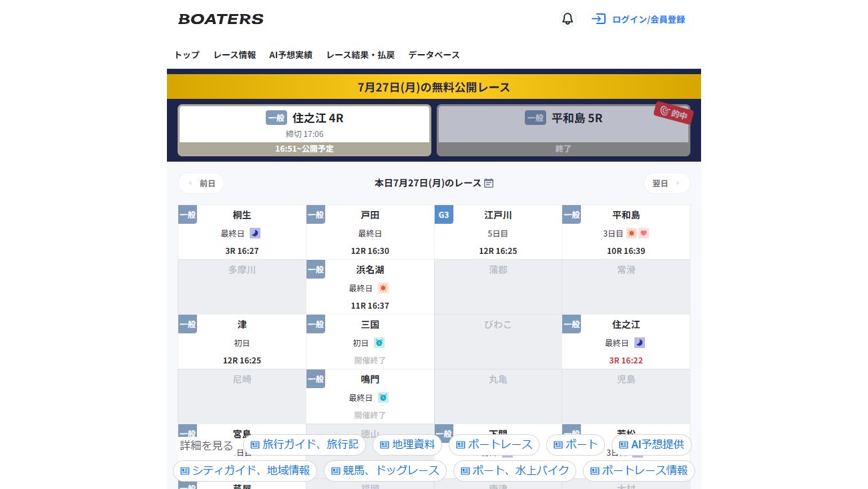Click the inactive 丸亀 venue cell

coord(498,397)
